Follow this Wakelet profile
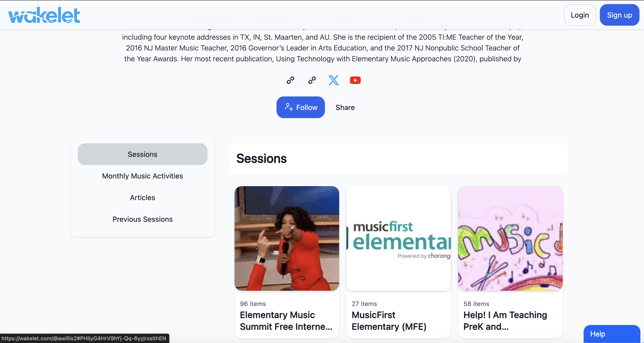Screen dimensions: 644x343 [x=301, y=107]
